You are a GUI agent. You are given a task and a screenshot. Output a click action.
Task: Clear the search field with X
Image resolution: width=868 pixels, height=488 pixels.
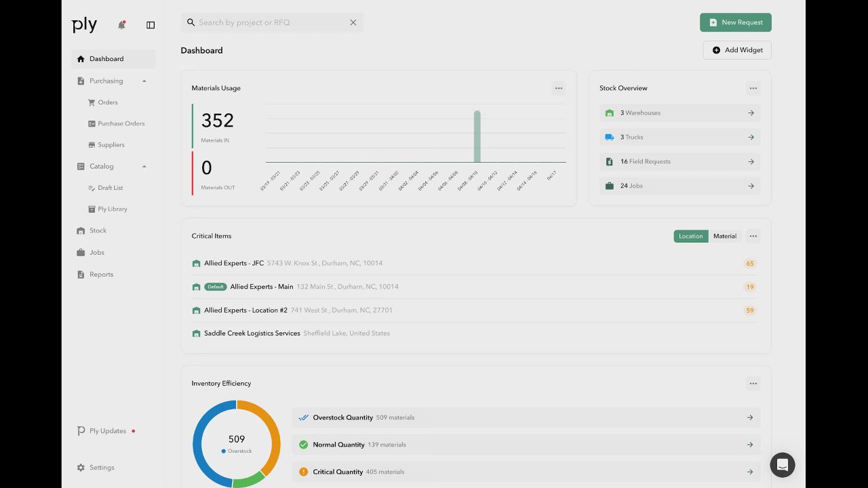[353, 22]
